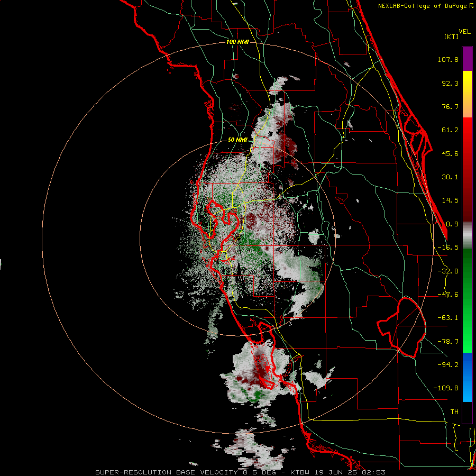Click the -109.8 legend value

click(446, 388)
